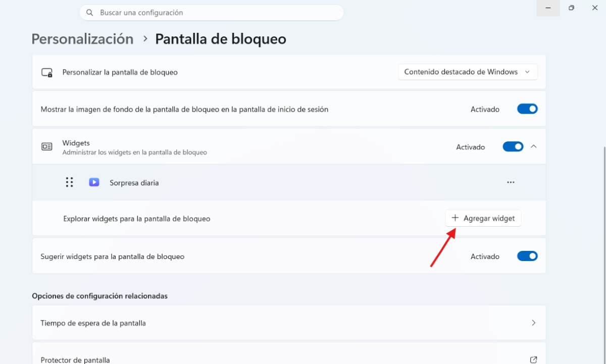Click Agregar widget button
Viewport: 606px width, 364px height.
(483, 218)
